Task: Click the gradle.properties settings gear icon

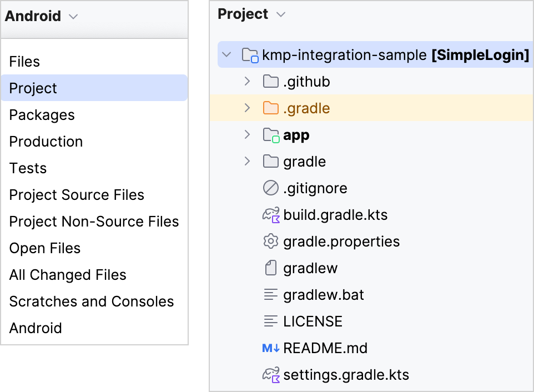Action: tap(270, 242)
